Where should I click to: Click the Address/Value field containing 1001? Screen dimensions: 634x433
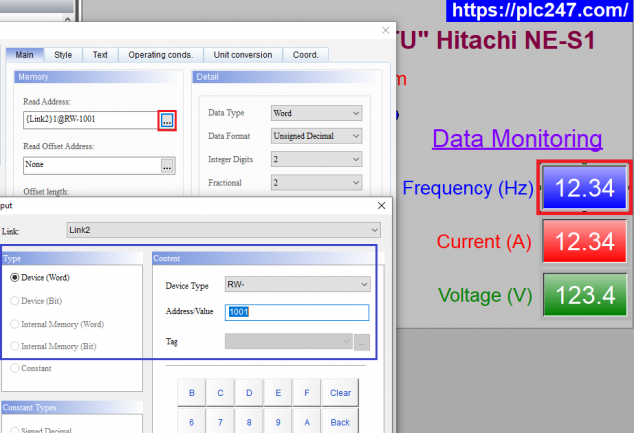297,312
